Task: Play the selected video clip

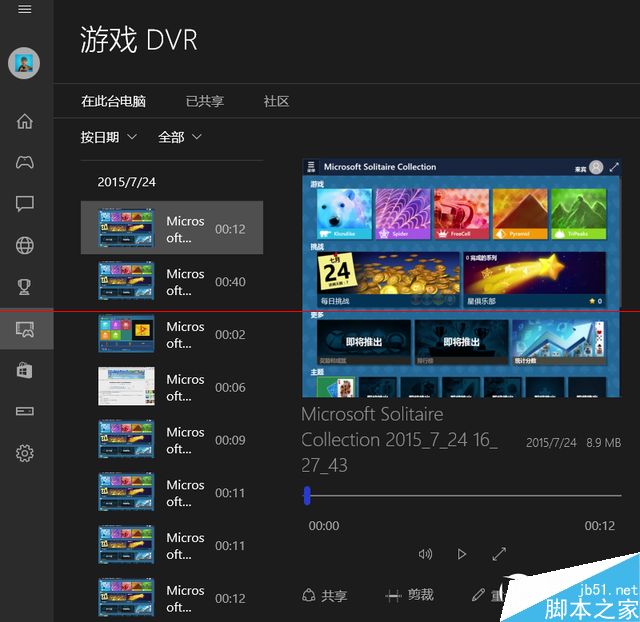Action: pos(462,554)
